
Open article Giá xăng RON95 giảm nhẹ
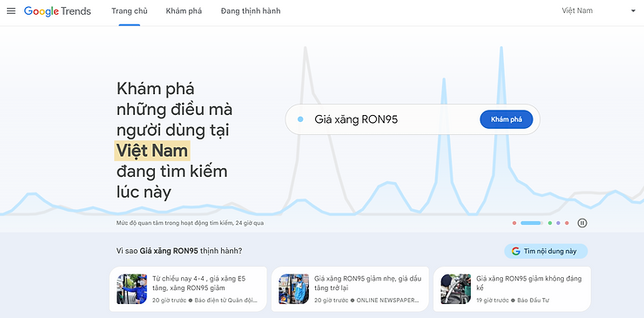point(350,289)
